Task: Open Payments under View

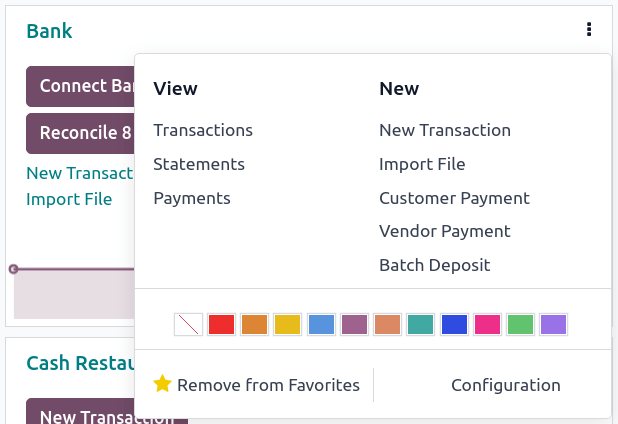Action: (x=192, y=198)
